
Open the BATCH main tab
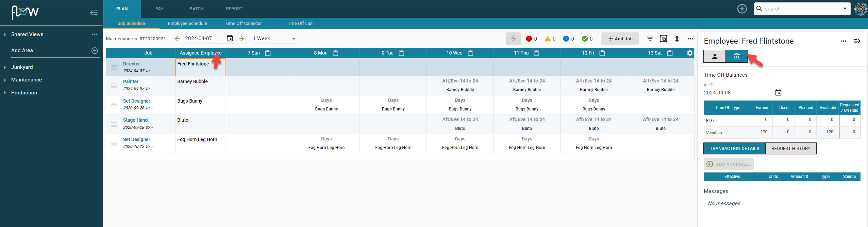197,9
